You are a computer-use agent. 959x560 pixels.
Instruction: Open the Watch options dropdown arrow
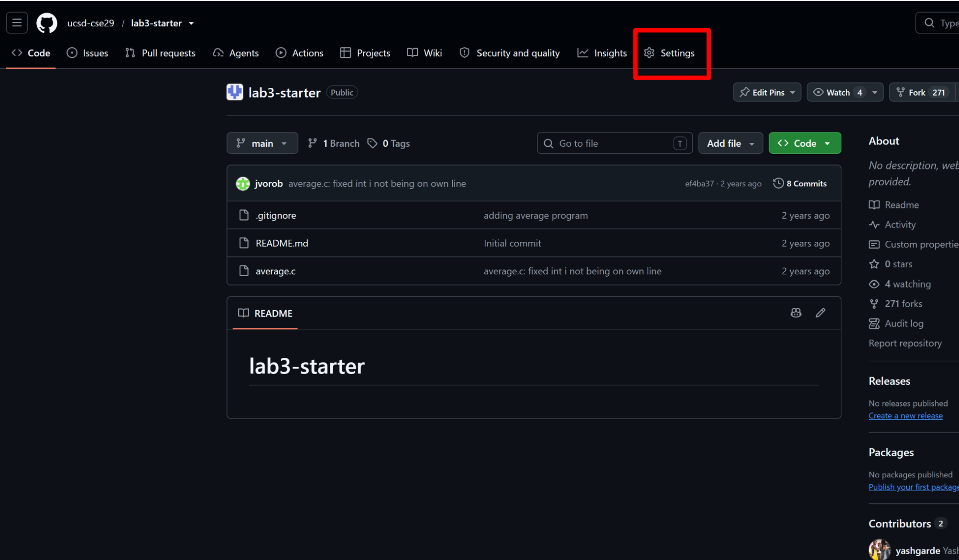coord(874,92)
